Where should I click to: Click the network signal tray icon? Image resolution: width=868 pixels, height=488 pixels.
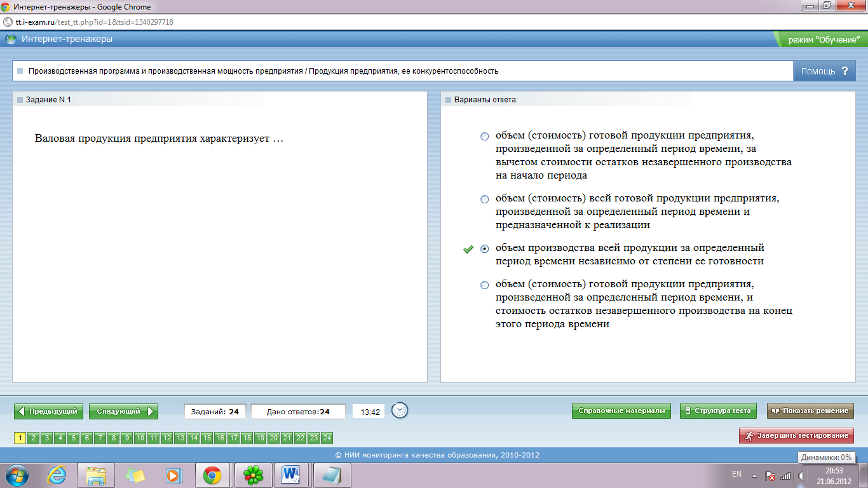(785, 475)
